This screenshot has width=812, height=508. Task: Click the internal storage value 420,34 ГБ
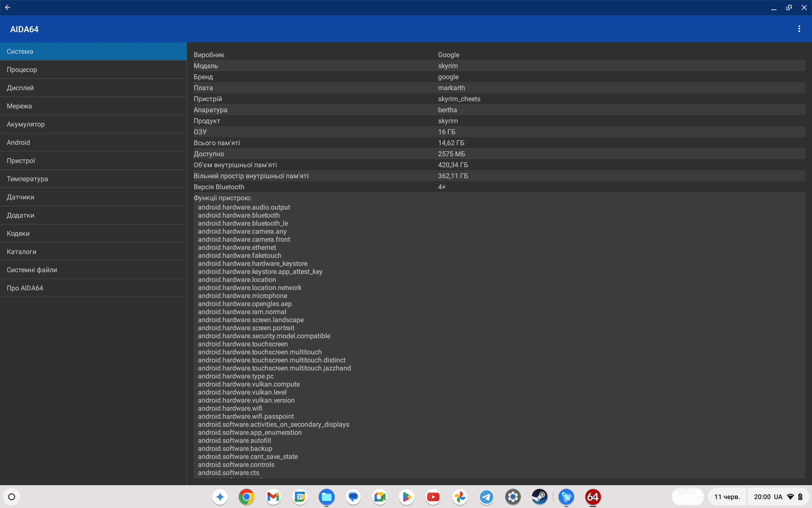click(x=453, y=165)
